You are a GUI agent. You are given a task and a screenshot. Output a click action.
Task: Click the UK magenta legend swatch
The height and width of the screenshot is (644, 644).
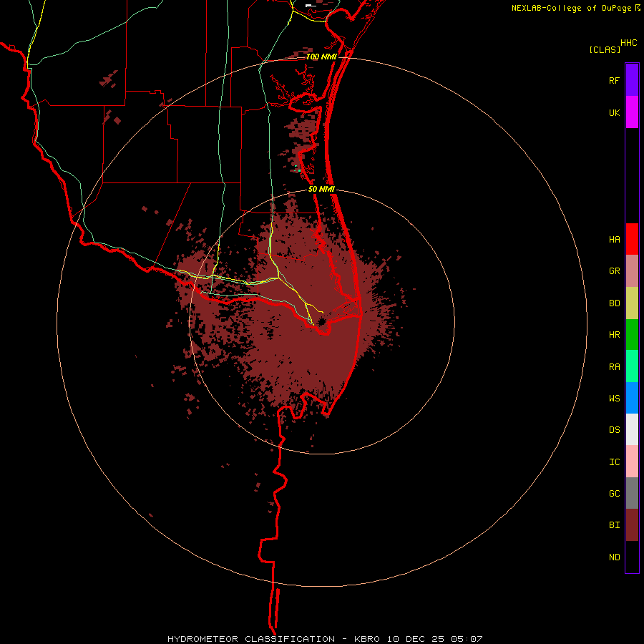tap(632, 112)
